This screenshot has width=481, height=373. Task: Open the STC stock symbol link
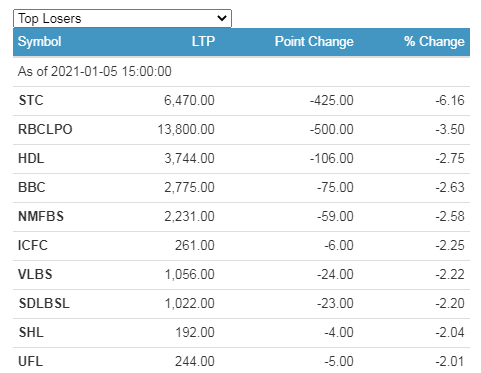[x=31, y=100]
